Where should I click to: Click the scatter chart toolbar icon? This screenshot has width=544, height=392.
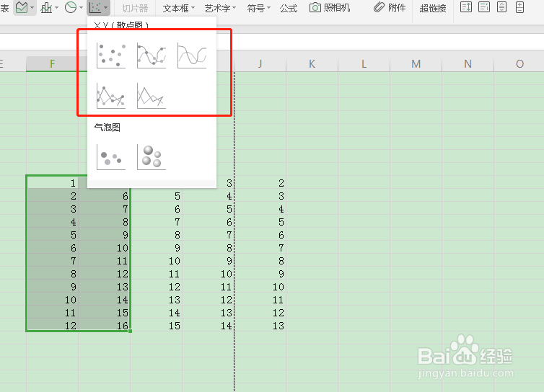[x=95, y=7]
